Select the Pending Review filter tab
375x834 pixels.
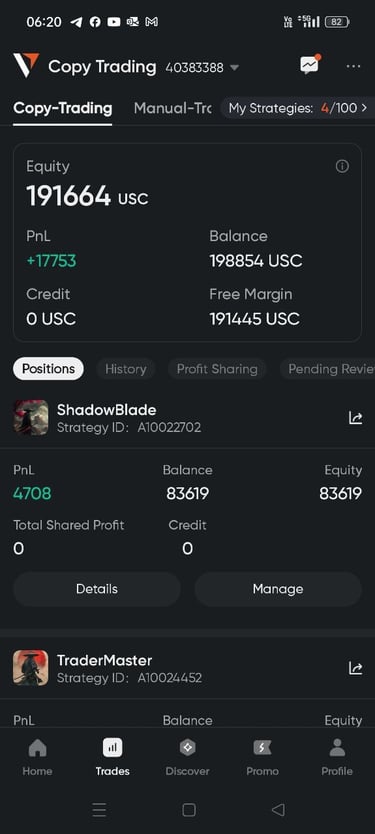[x=327, y=369]
